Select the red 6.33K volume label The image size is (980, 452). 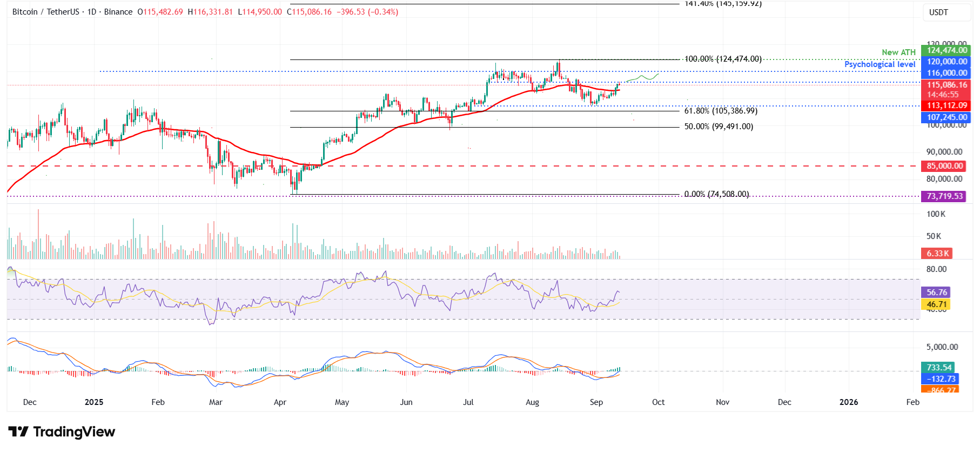[937, 254]
